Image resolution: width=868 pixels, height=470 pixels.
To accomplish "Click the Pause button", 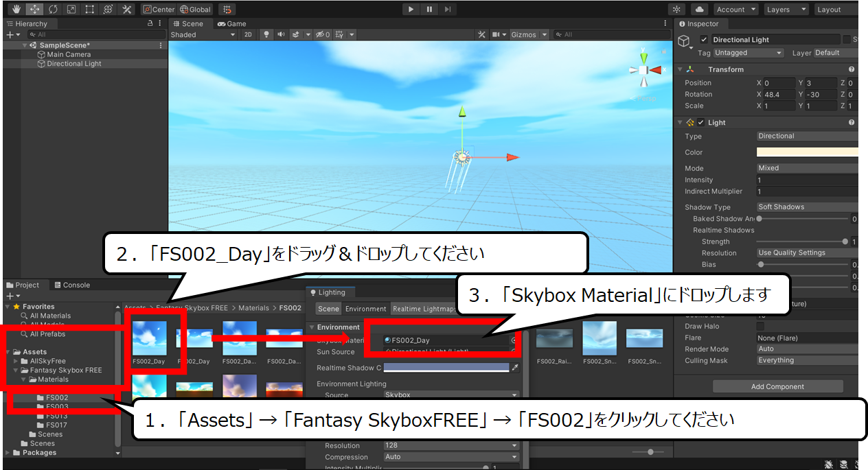I will tap(429, 10).
